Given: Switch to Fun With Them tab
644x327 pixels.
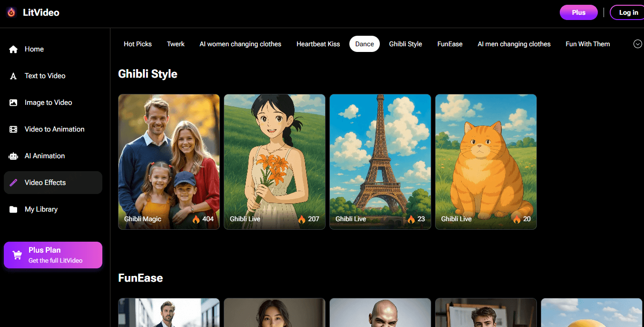Looking at the screenshot, I should tap(588, 44).
